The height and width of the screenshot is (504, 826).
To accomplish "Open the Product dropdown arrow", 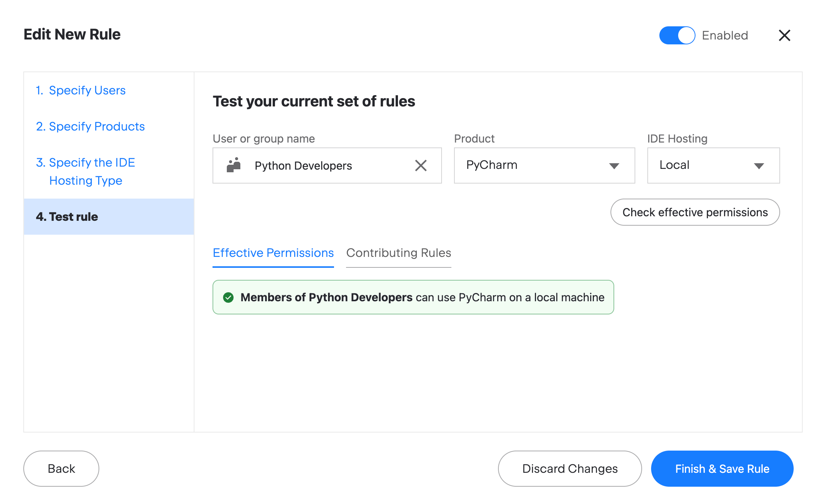I will click(x=615, y=165).
